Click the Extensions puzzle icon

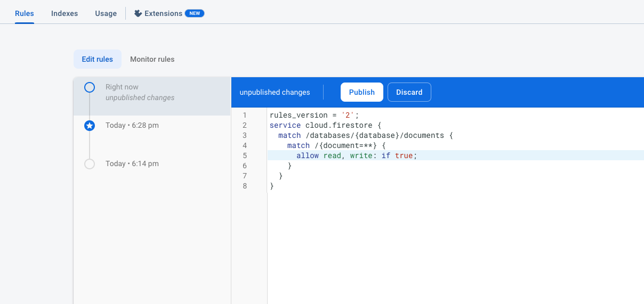click(x=138, y=13)
